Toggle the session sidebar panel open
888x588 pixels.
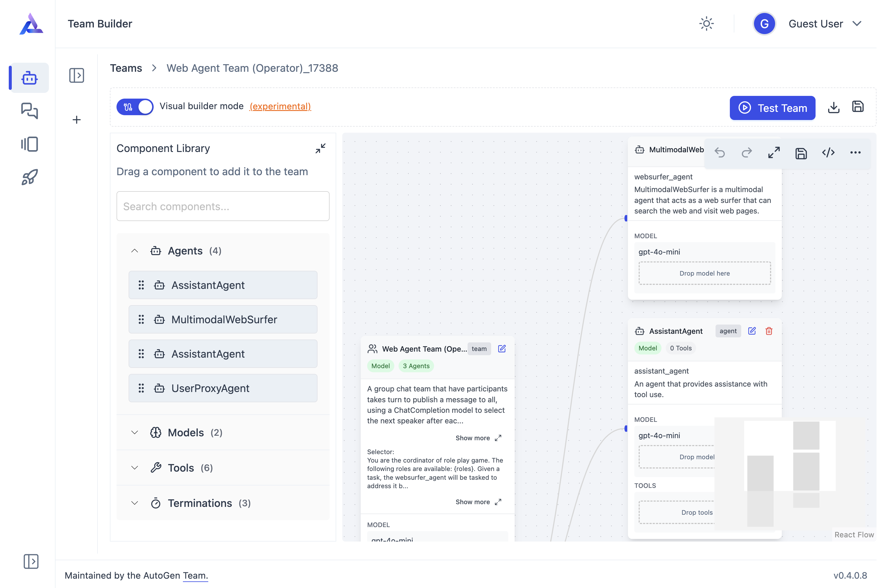(77, 75)
